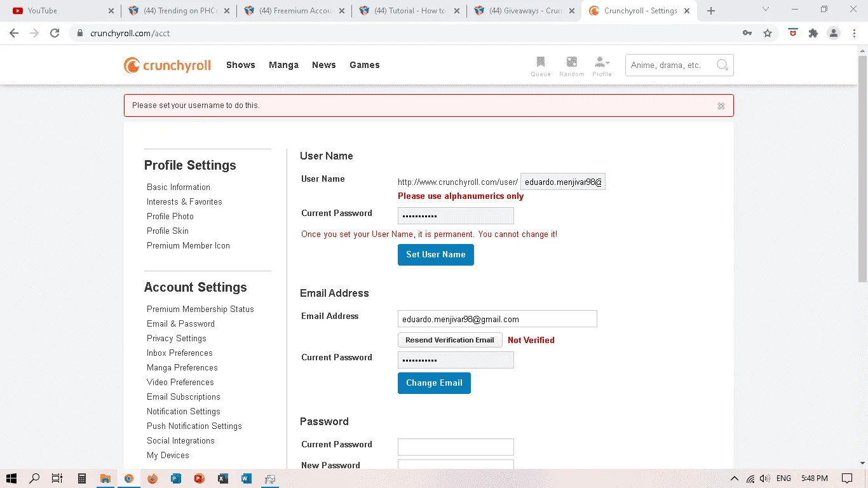Open Premium Member Icon settings
The width and height of the screenshot is (868, 488).
click(x=188, y=245)
